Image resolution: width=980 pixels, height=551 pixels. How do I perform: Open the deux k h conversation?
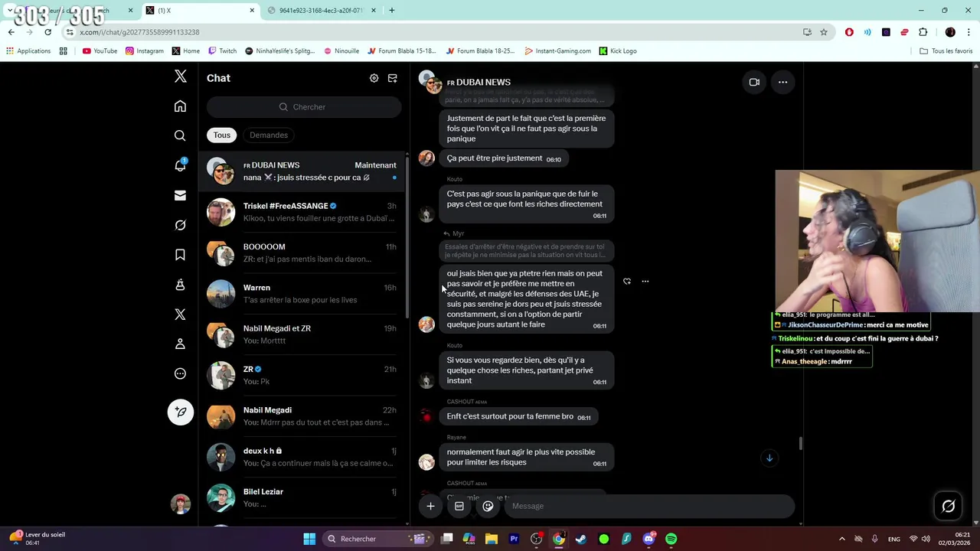303,457
